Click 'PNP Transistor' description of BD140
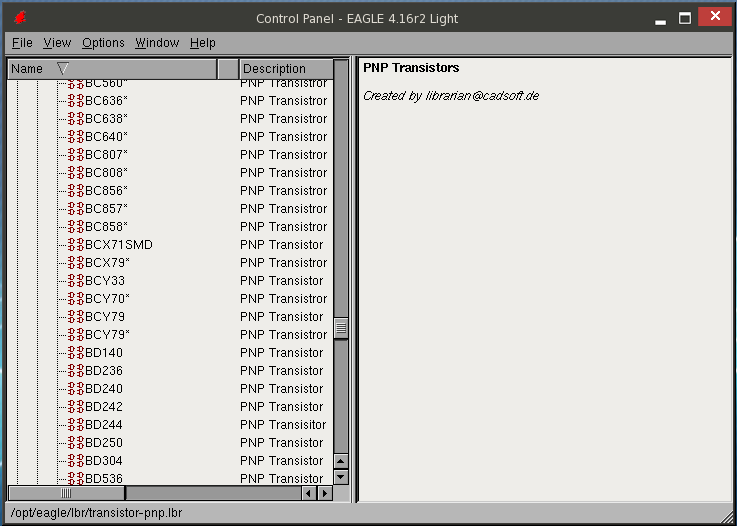Image resolution: width=737 pixels, height=526 pixels. (x=282, y=353)
